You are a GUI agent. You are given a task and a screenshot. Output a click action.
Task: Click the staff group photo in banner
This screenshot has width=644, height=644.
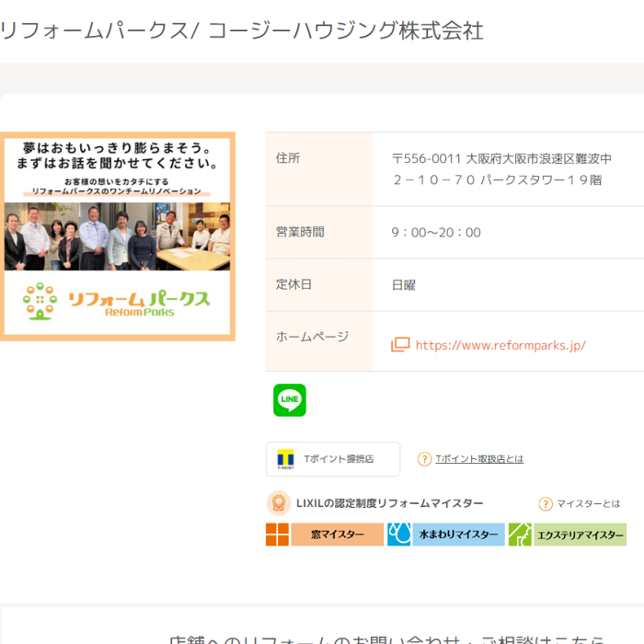pyautogui.click(x=117, y=237)
